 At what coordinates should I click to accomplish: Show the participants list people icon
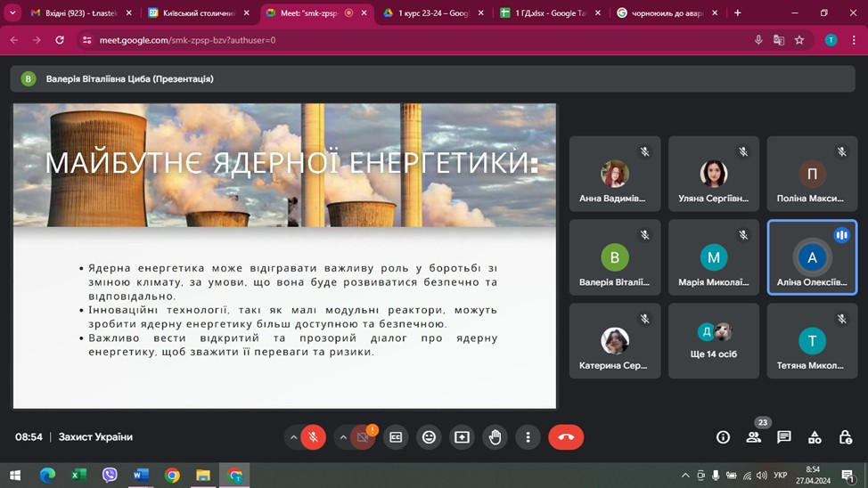pos(753,437)
